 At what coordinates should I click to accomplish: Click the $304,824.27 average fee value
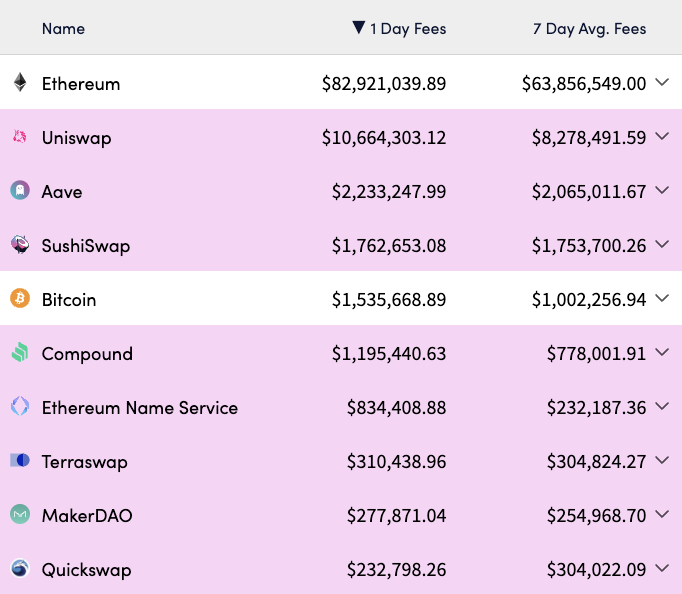coord(597,461)
